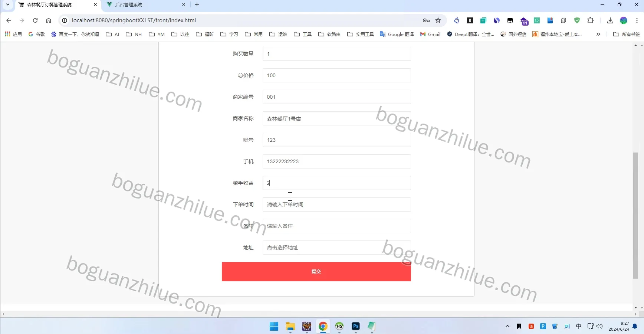644x334 pixels.
Task: Select the 商家编号 field containing 001
Action: [x=336, y=97]
